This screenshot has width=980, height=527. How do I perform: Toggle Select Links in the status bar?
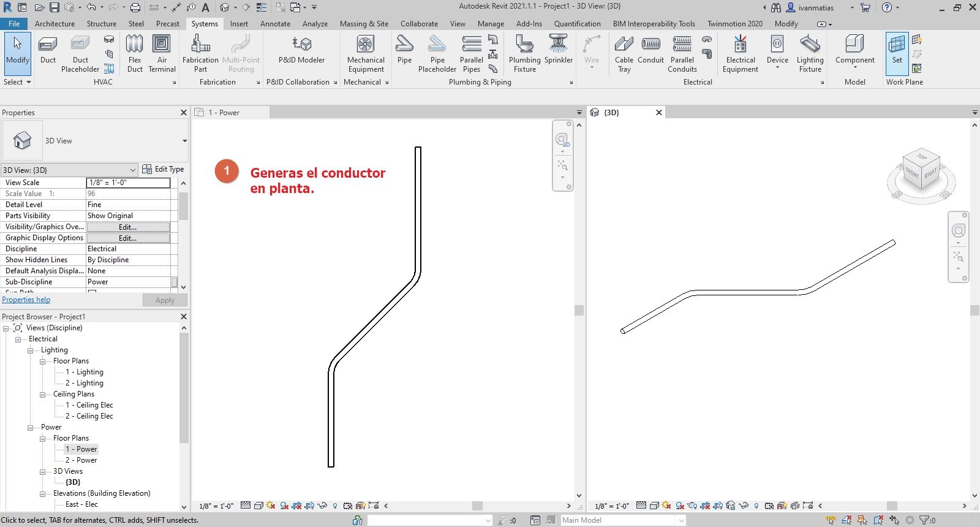tap(831, 520)
